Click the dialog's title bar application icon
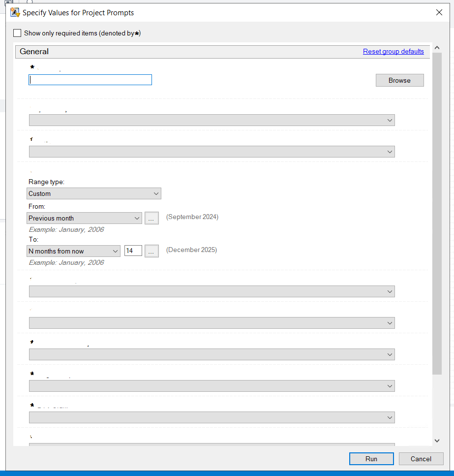Image resolution: width=454 pixels, height=476 pixels. (x=14, y=12)
